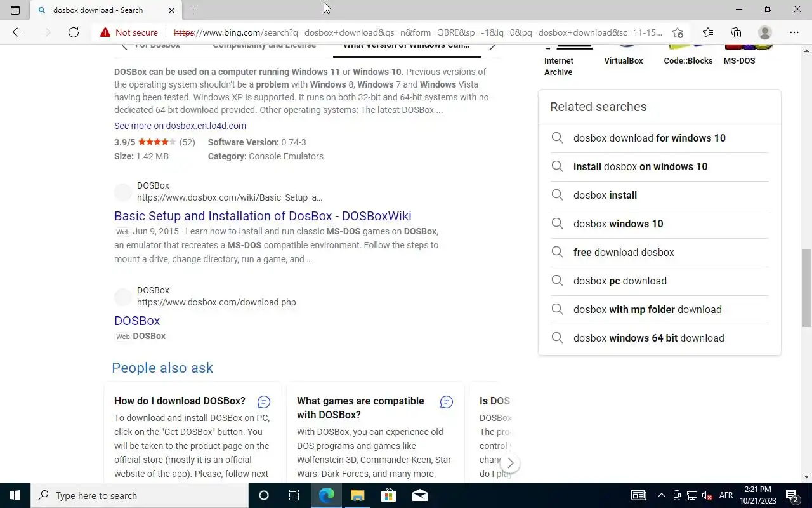Click the address bar URL

(417, 32)
